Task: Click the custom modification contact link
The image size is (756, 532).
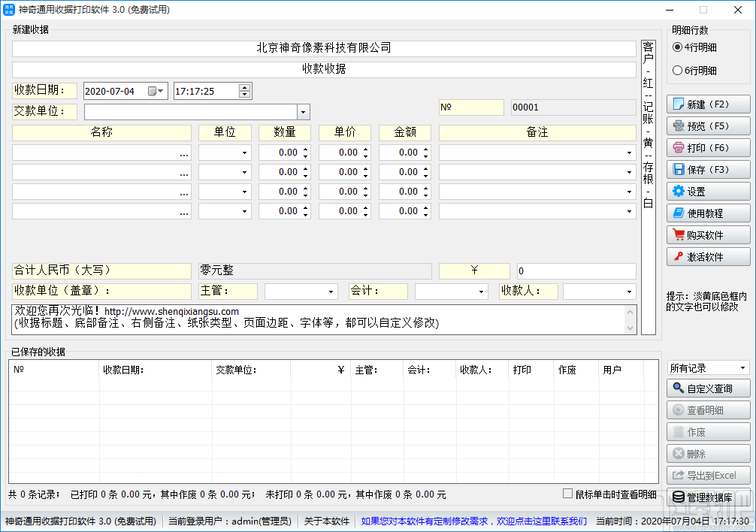Action: click(474, 521)
